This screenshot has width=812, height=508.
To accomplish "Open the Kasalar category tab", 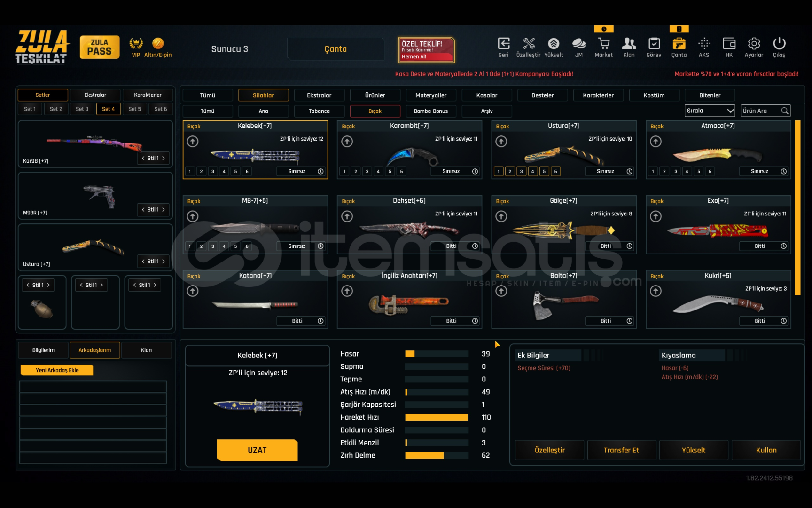I will click(x=487, y=95).
